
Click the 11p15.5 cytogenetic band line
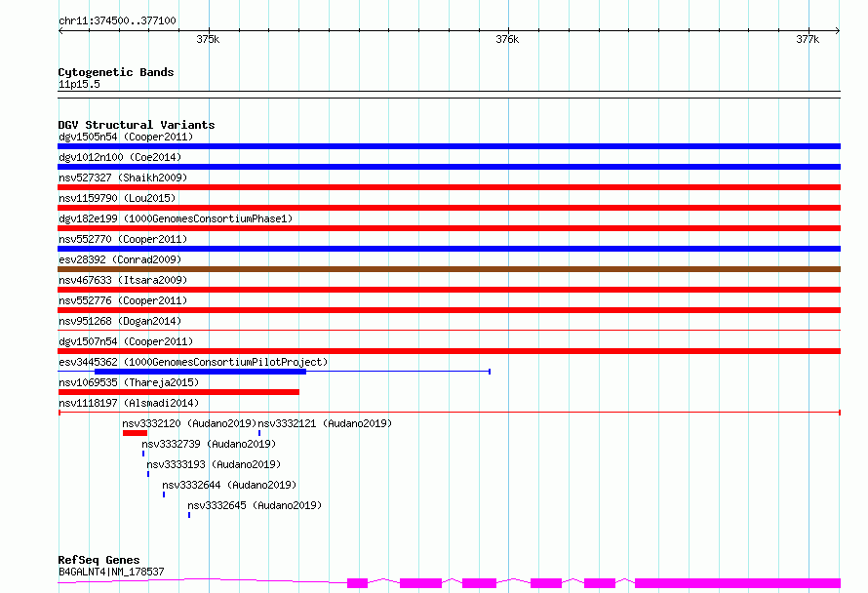[x=449, y=95]
